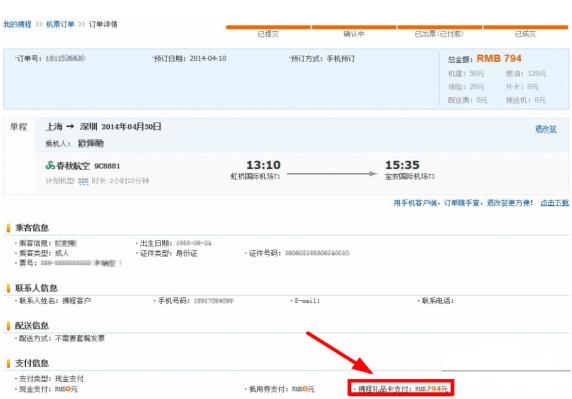The width and height of the screenshot is (572, 399).
Task: Open the 320 aircraft type link
Action: [83, 181]
